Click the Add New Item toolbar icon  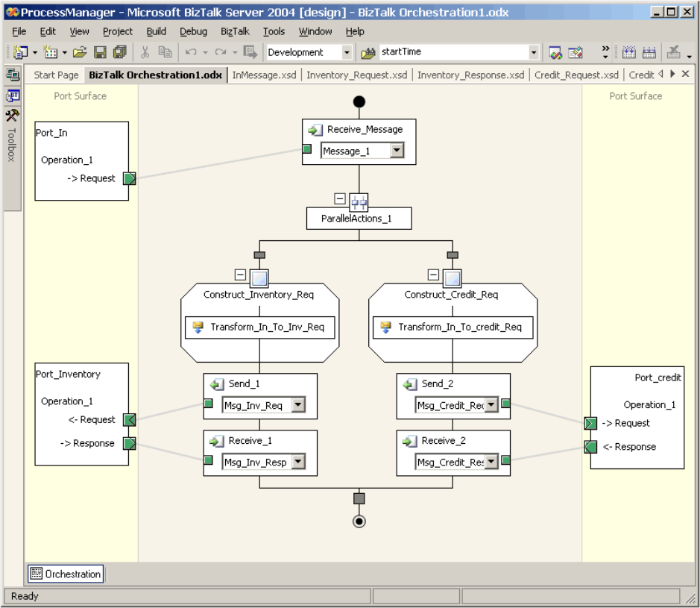pos(49,52)
